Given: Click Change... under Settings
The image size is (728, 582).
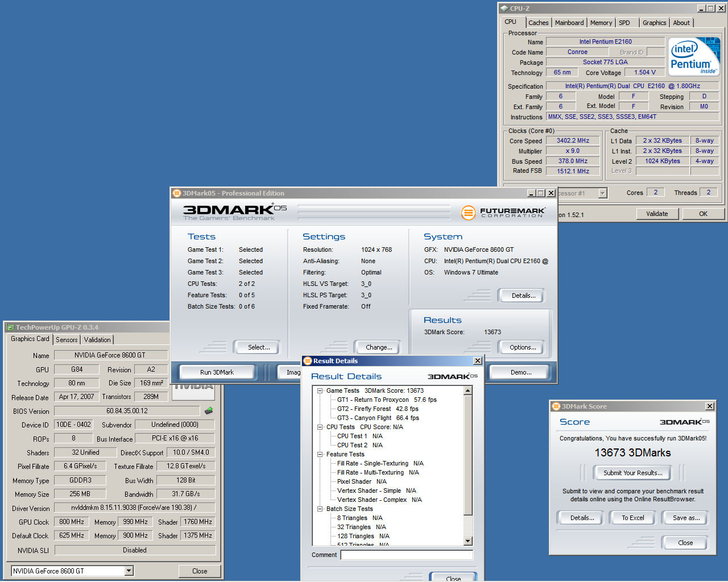Looking at the screenshot, I should tap(379, 347).
